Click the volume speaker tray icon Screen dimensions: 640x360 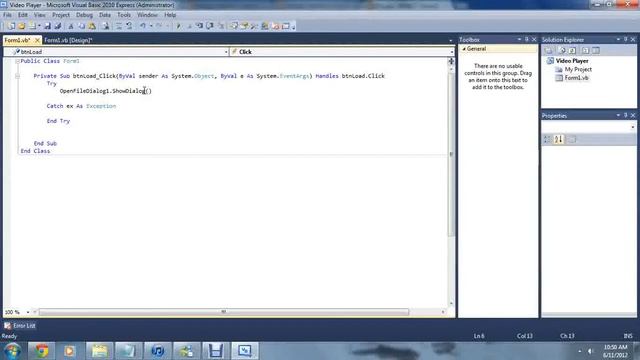coord(591,351)
